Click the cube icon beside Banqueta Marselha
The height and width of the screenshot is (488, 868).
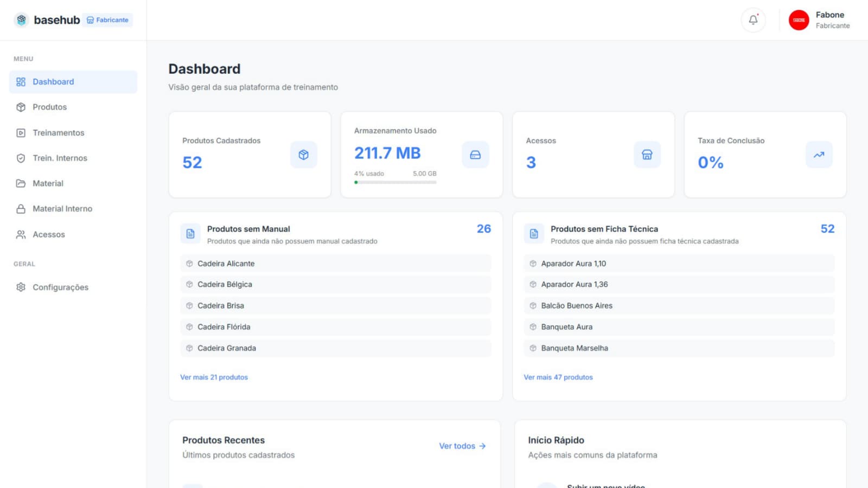533,348
